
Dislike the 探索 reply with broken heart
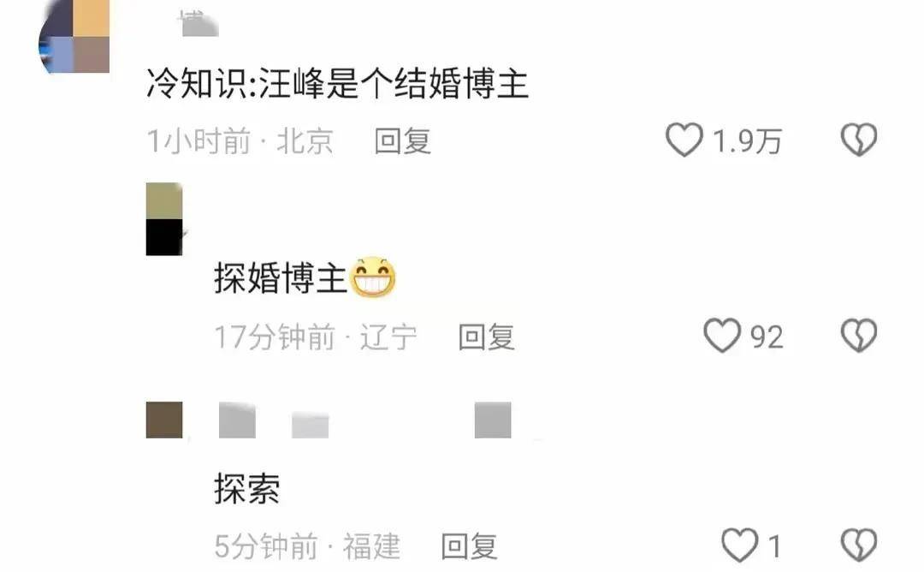pyautogui.click(x=859, y=545)
